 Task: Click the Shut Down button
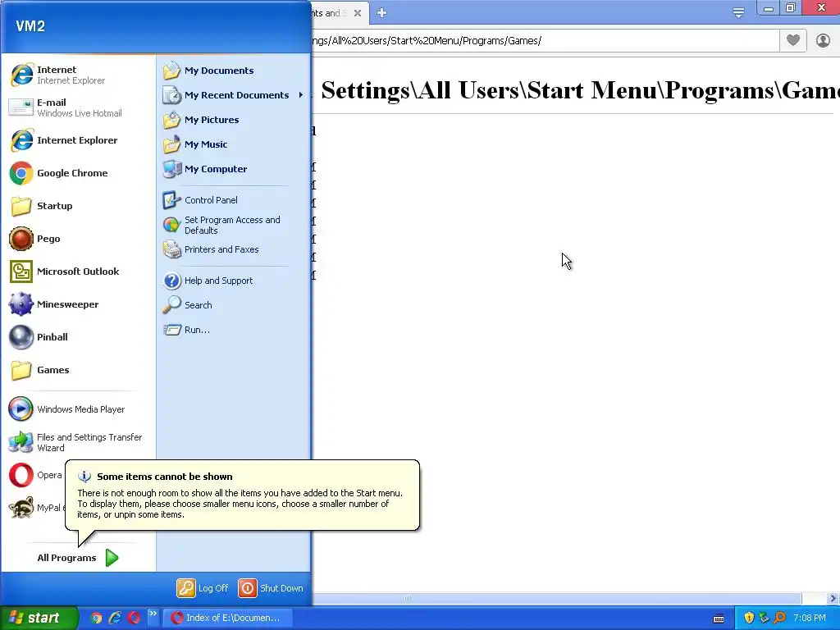tap(271, 588)
